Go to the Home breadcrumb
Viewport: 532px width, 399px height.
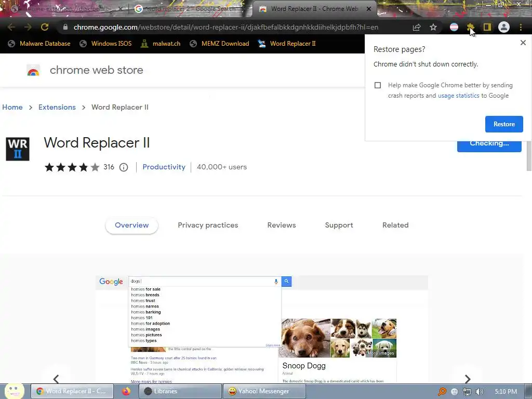tap(12, 107)
